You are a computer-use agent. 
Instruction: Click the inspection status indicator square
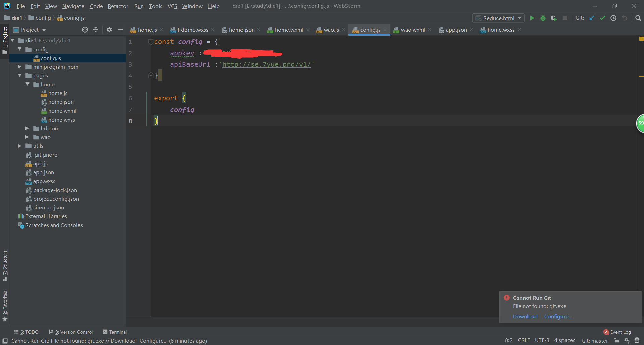[x=641, y=39]
